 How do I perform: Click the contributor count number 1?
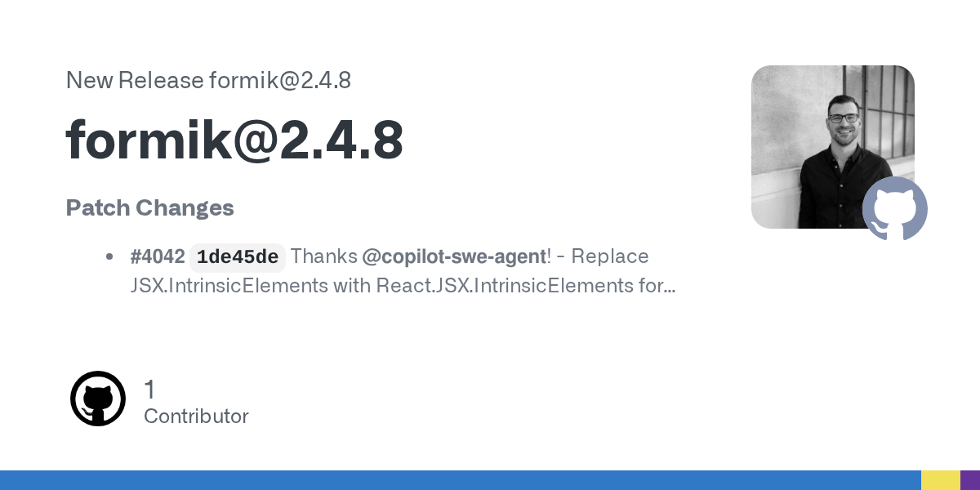(x=149, y=390)
